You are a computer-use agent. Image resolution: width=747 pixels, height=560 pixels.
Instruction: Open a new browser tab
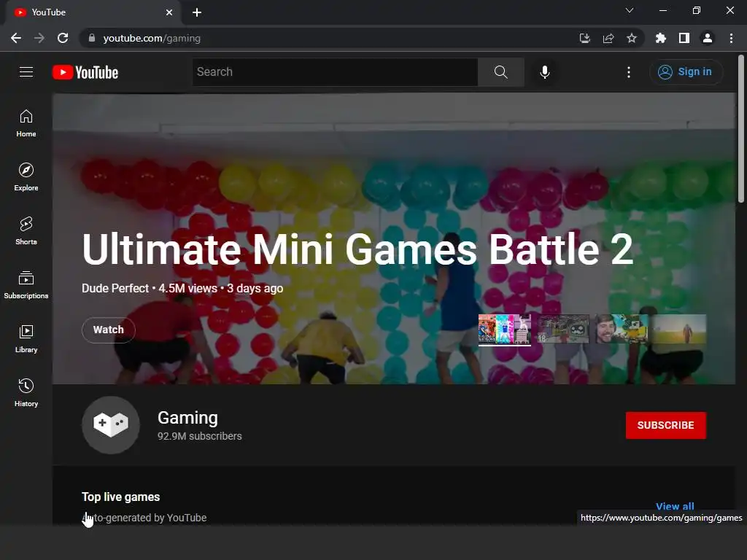pos(197,12)
